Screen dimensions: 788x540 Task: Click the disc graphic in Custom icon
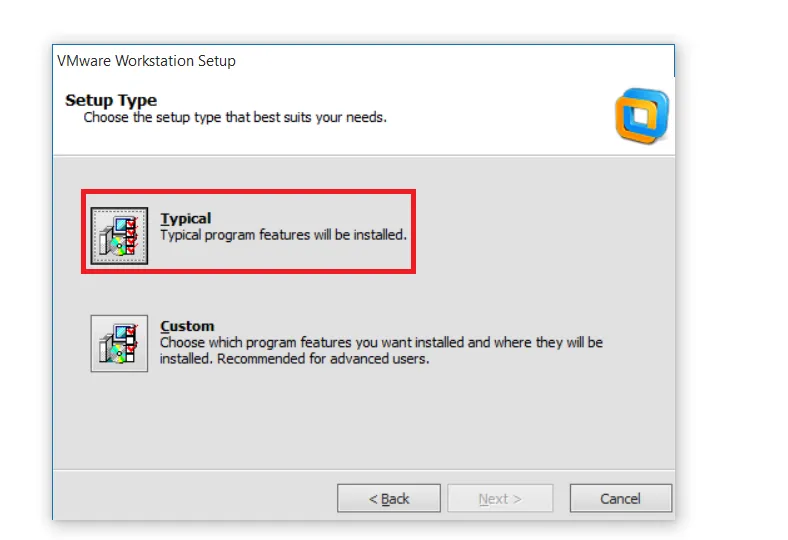pyautogui.click(x=118, y=352)
